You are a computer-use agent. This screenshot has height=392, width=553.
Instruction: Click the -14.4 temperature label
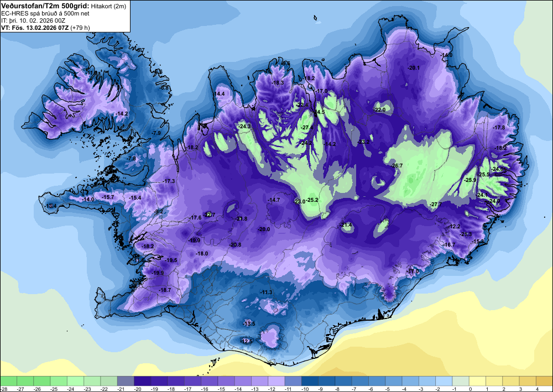point(218,94)
